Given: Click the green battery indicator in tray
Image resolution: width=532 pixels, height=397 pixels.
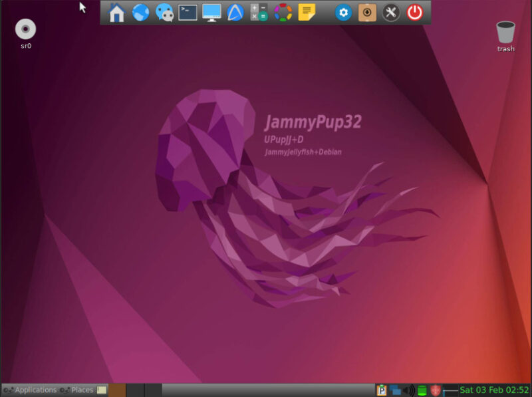Looking at the screenshot, I should (422, 390).
